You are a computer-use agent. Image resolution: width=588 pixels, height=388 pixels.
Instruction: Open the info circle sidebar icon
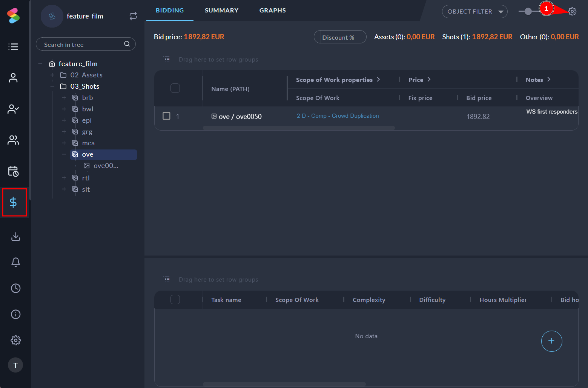coord(15,314)
